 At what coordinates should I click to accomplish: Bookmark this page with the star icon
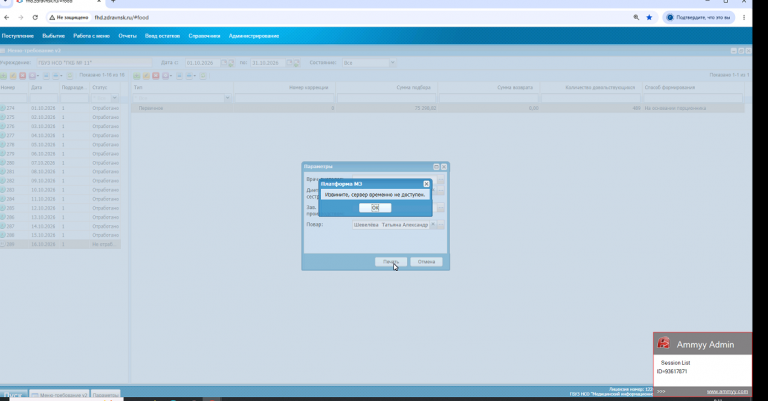649,17
